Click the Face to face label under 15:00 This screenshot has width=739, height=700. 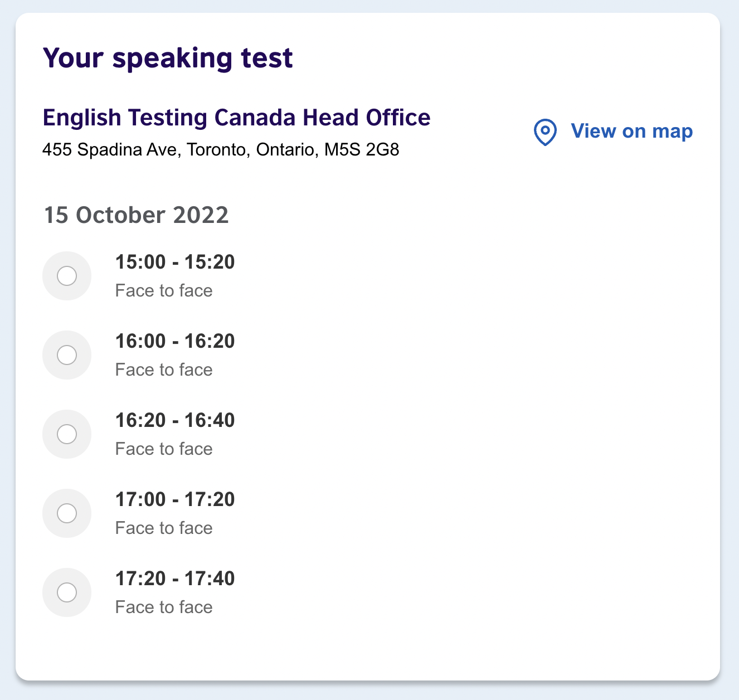pos(164,290)
